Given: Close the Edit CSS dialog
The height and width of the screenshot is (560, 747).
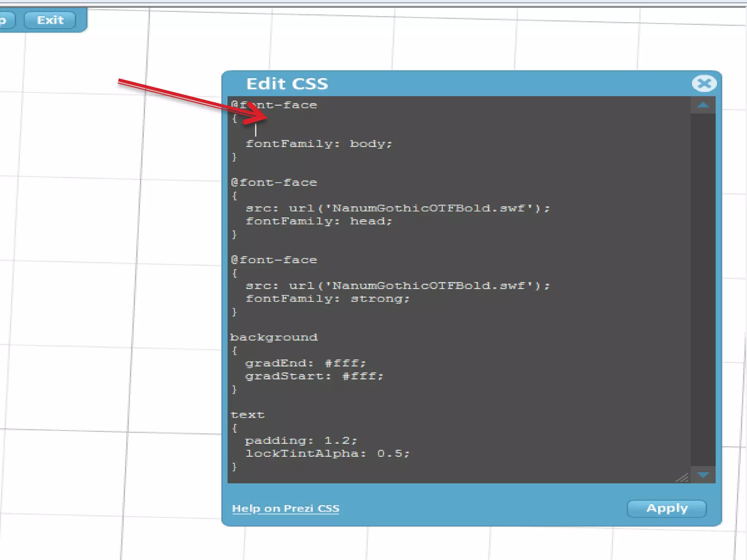Looking at the screenshot, I should tap(704, 83).
